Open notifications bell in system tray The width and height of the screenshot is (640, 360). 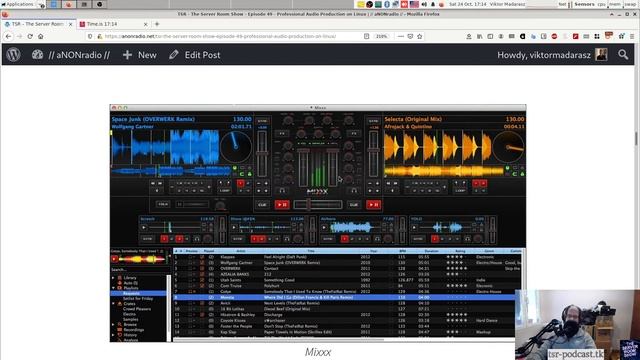(433, 4)
